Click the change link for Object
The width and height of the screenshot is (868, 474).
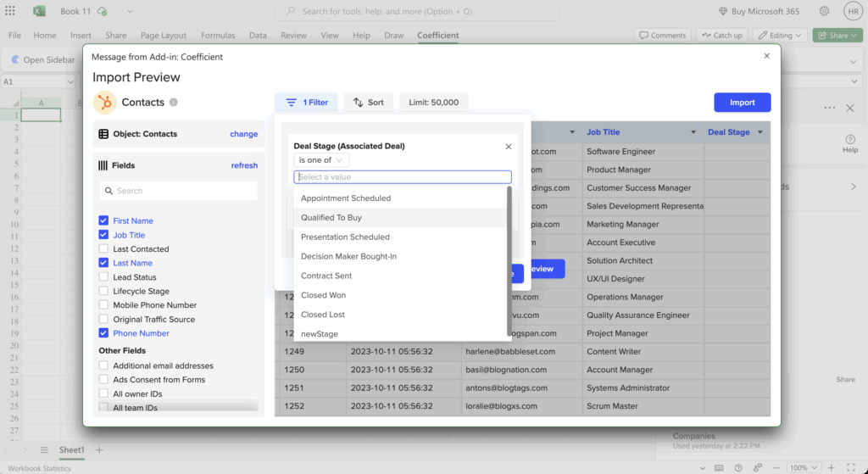pos(243,134)
